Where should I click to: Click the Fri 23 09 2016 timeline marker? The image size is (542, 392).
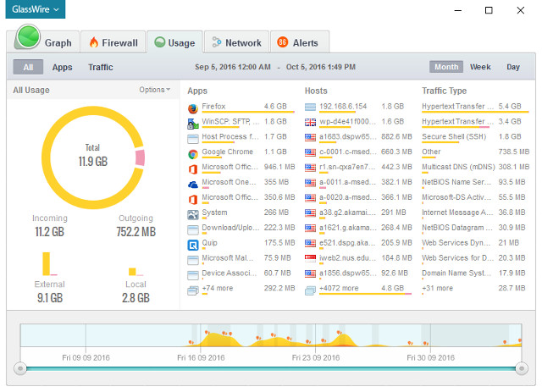[316, 358]
